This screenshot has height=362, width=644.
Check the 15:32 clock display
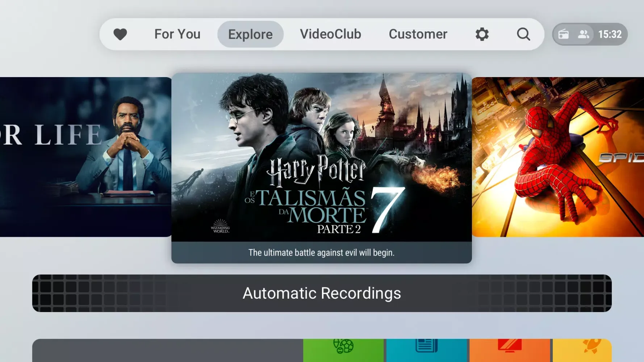click(610, 34)
